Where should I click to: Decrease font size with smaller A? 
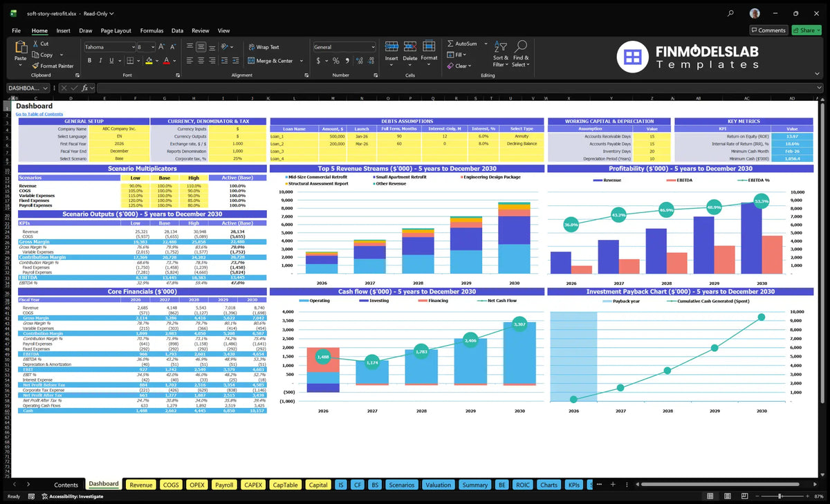point(173,47)
